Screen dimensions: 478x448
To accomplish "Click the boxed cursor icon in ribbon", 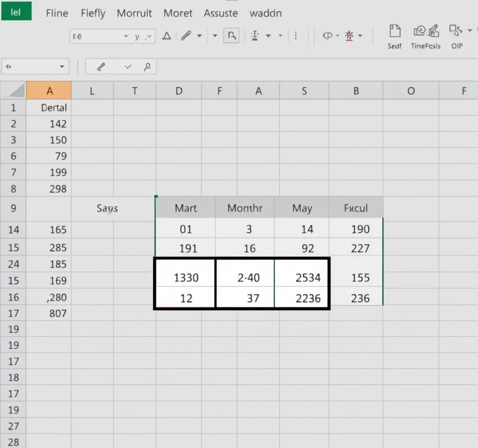I will 231,36.
